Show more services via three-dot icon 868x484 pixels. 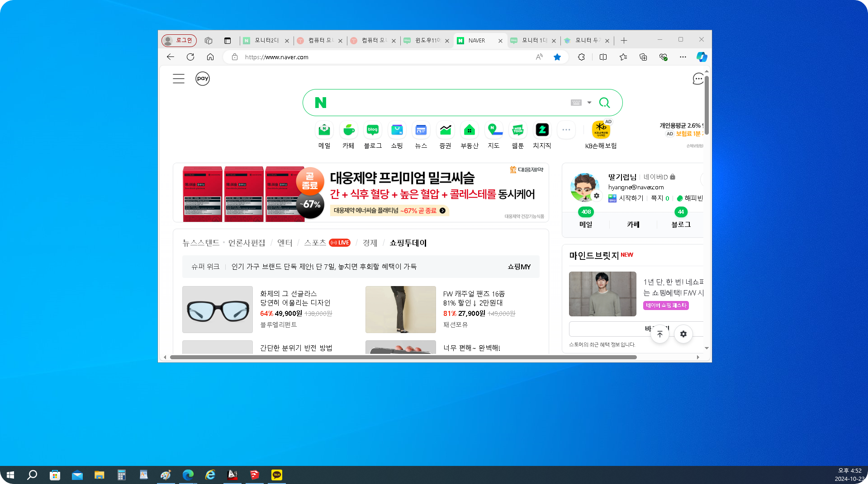(566, 130)
